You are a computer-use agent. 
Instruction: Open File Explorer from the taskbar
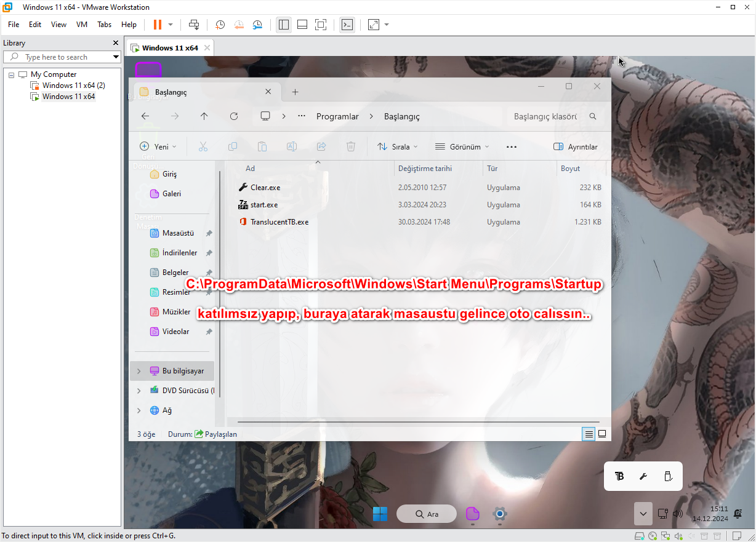tap(472, 514)
